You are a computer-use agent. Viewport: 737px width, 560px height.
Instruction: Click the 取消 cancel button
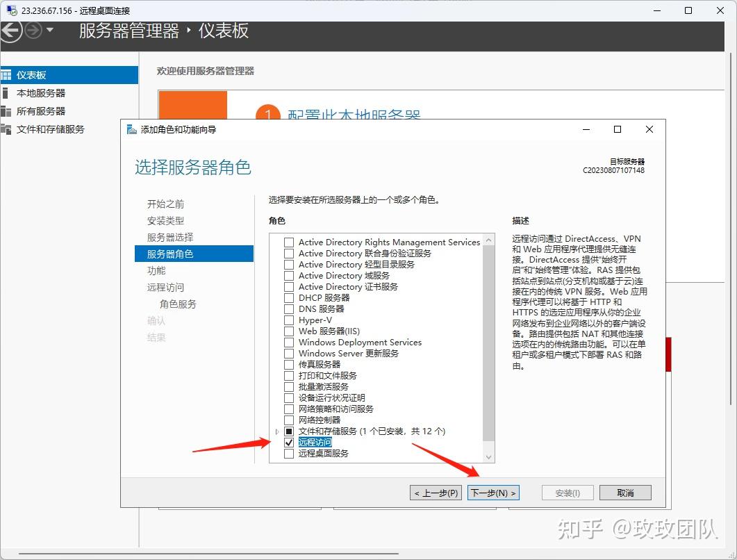point(624,492)
